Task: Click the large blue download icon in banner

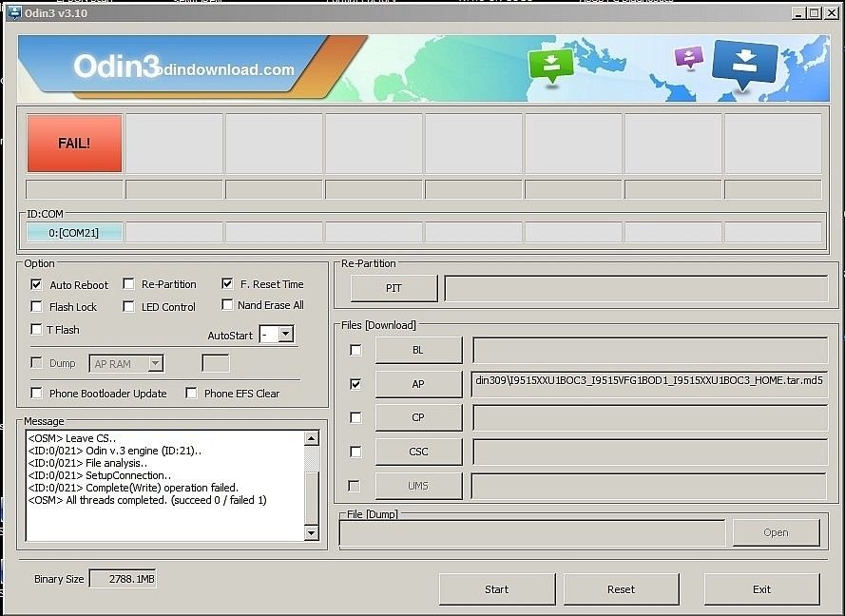Action: (x=745, y=64)
